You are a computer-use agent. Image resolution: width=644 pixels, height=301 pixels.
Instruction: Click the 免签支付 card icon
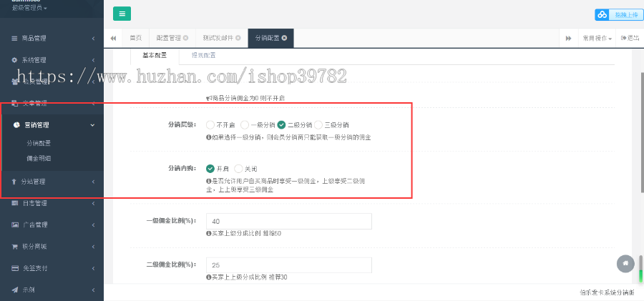pos(15,268)
